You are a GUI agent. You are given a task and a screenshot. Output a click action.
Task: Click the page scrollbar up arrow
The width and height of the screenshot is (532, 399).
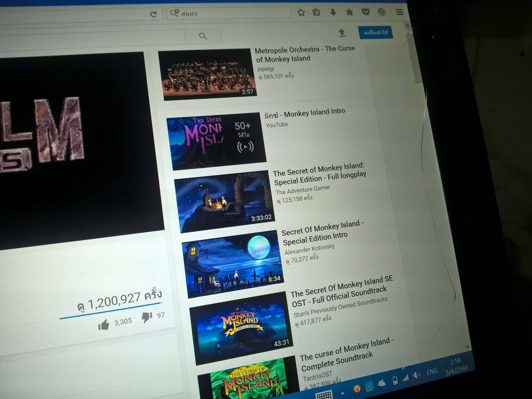tap(408, 25)
